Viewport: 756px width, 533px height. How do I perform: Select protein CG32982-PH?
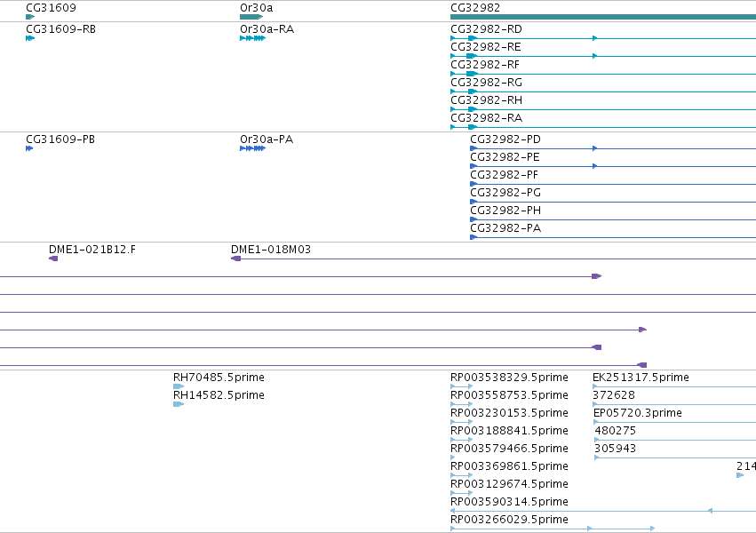[505, 211]
